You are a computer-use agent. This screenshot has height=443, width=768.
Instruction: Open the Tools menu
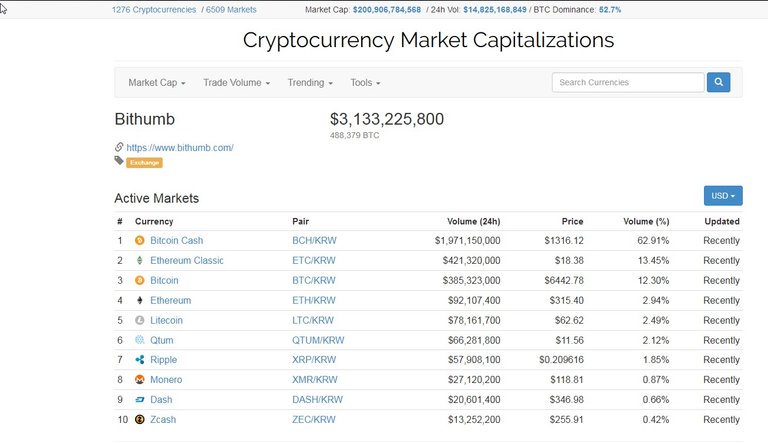(x=365, y=82)
